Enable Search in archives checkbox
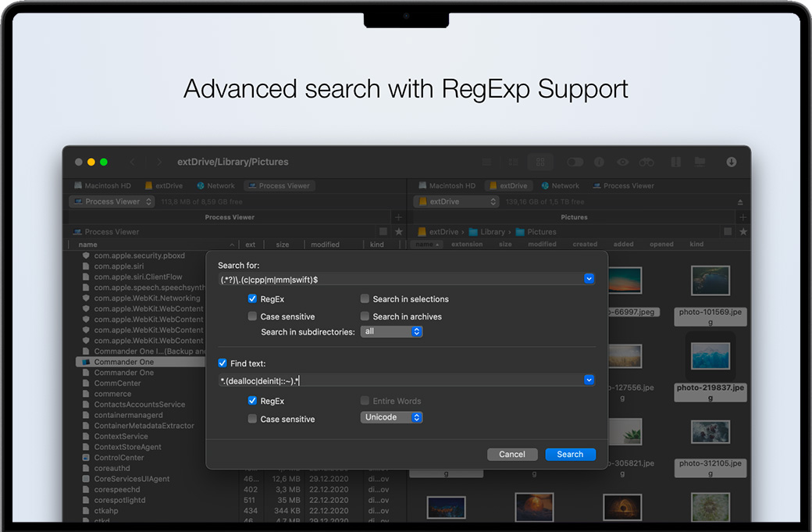Viewport: 812px width, 532px height. pyautogui.click(x=365, y=316)
